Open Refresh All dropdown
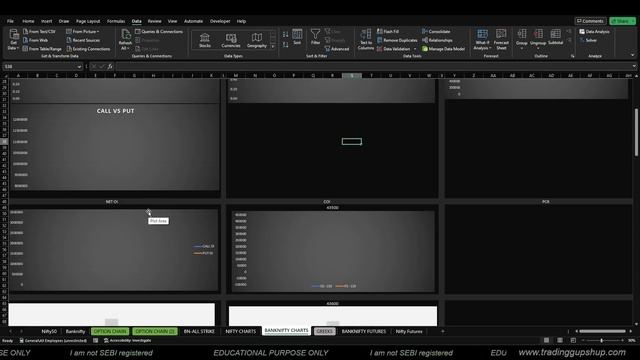Image resolution: width=640 pixels, height=360 pixels. pos(125,40)
